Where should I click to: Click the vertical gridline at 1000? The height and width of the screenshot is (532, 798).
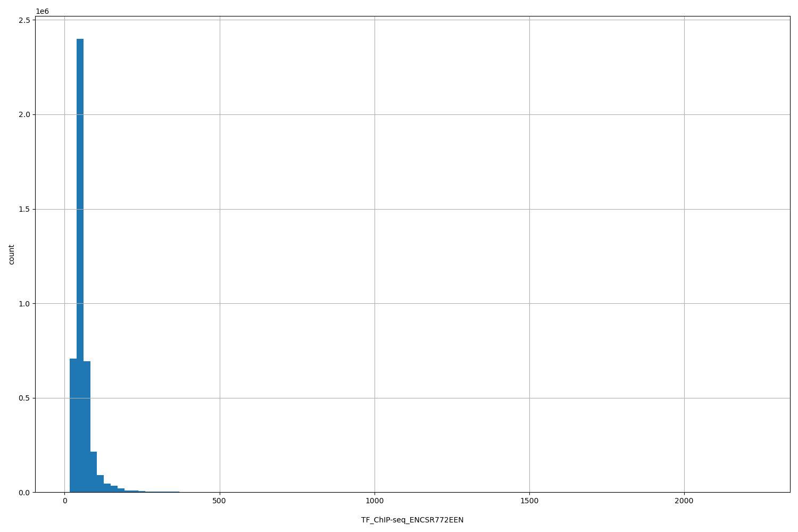pos(375,266)
